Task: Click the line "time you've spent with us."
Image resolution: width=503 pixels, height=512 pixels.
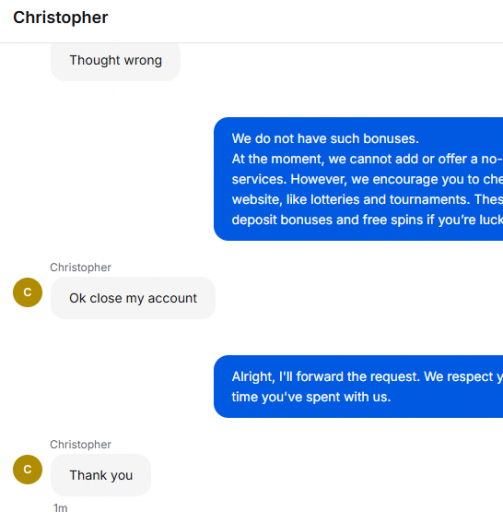Action: click(x=311, y=397)
